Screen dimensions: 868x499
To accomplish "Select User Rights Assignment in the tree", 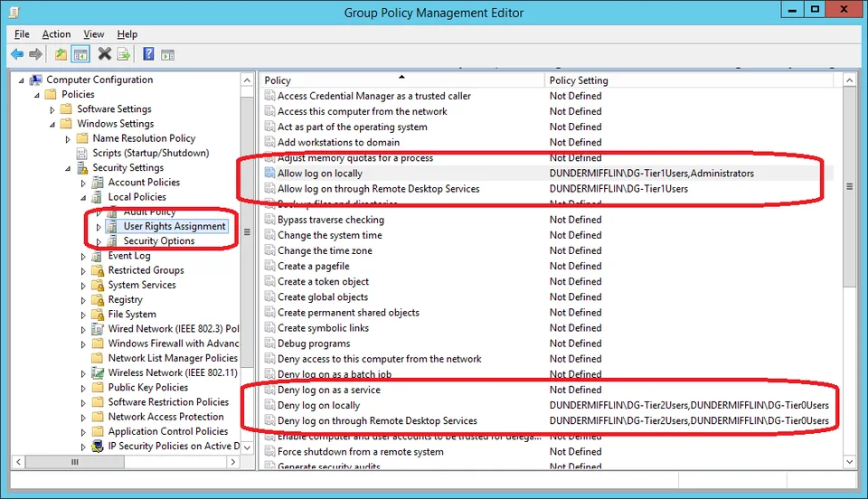I will [175, 226].
